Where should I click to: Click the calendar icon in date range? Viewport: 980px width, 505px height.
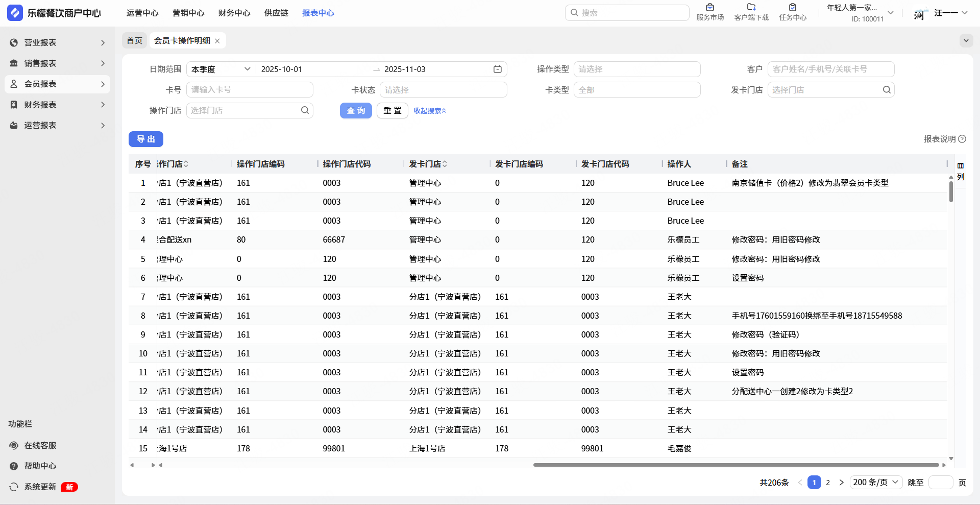pyautogui.click(x=497, y=69)
